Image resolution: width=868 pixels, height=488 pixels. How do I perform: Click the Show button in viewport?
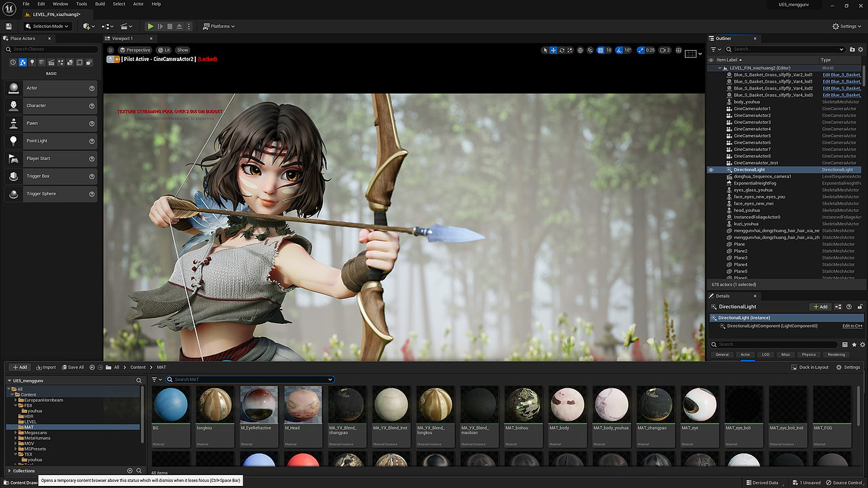point(182,50)
